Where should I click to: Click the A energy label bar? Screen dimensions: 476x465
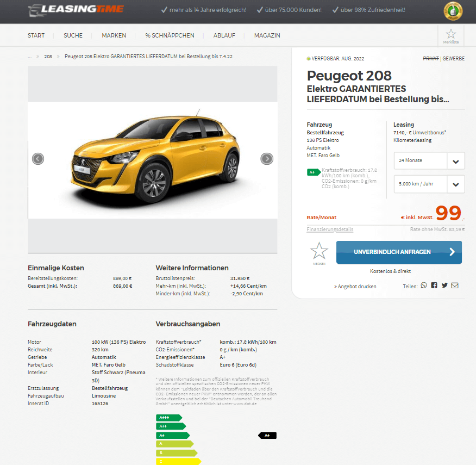[174, 444]
